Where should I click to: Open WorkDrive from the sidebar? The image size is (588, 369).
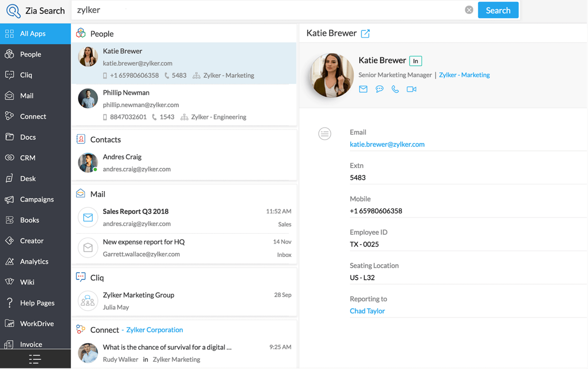[x=37, y=323]
